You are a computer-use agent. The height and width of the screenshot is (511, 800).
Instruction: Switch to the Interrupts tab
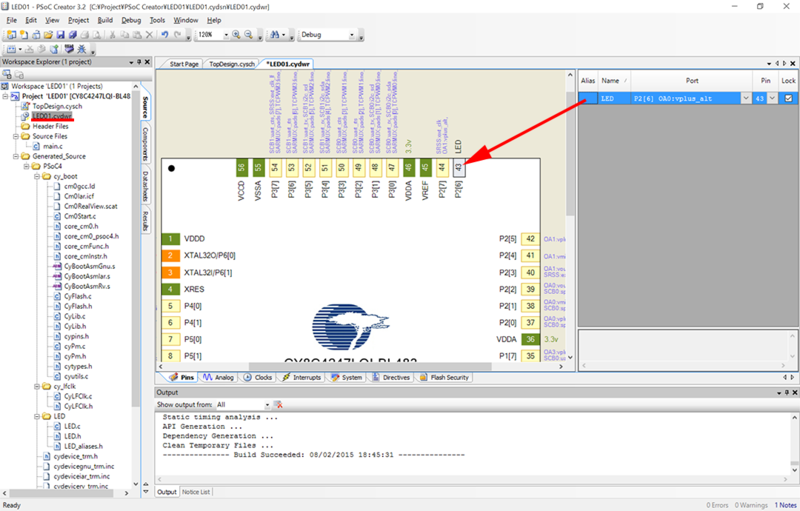coord(302,377)
